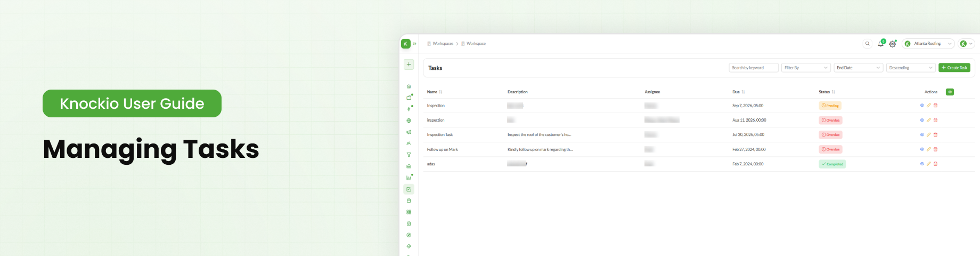This screenshot has height=256, width=980.
Task: Click 'Kindly follow up on mark regarding th...' description
Action: pos(540,149)
